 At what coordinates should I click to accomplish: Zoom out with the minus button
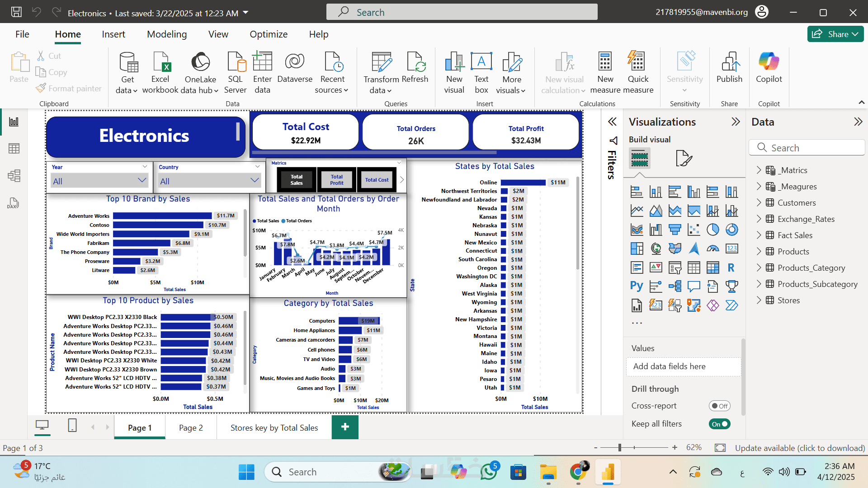(596, 448)
